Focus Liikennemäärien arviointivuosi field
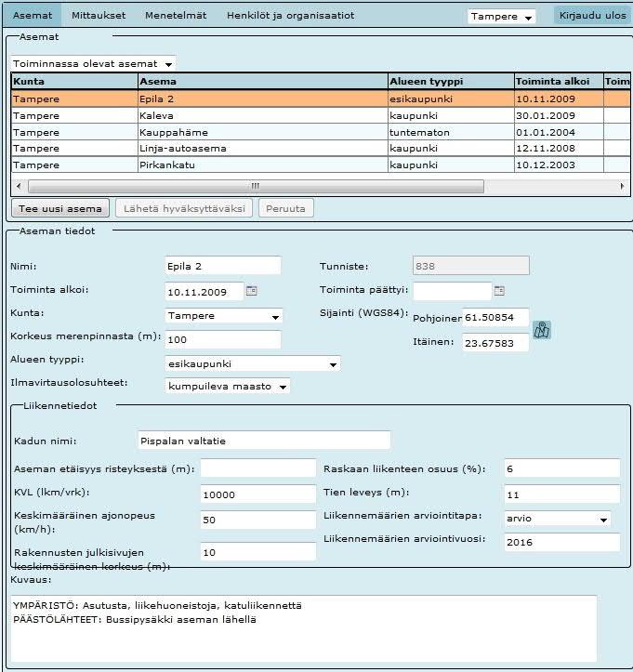Image resolution: width=633 pixels, height=672 pixels. [x=562, y=543]
